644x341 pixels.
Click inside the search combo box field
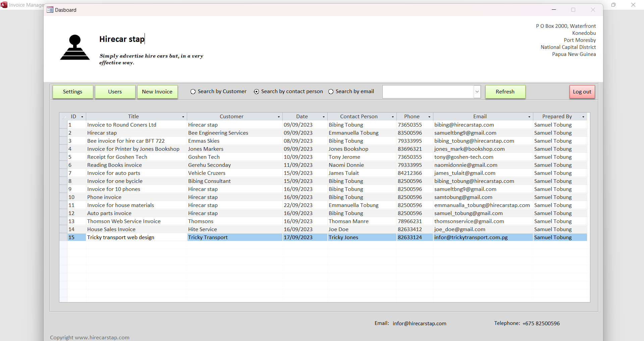428,92
